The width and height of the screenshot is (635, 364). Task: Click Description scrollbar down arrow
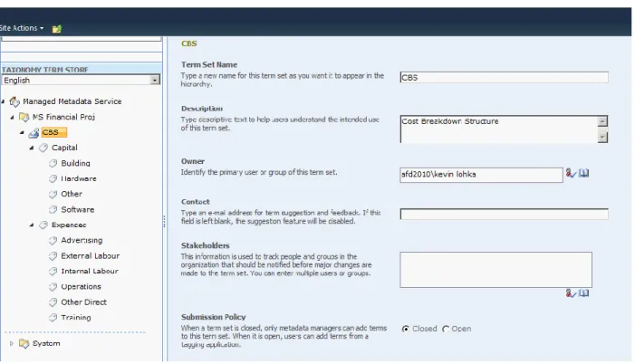pyautogui.click(x=602, y=138)
